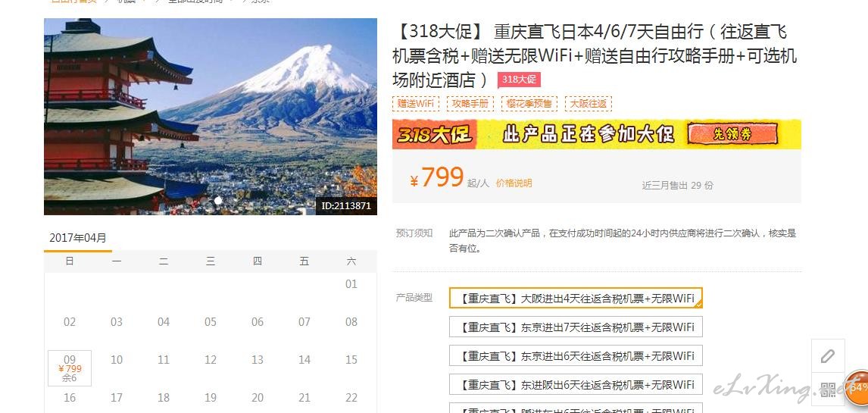Click calendar date 13
Viewport: 868px width, 413px height.
point(258,360)
